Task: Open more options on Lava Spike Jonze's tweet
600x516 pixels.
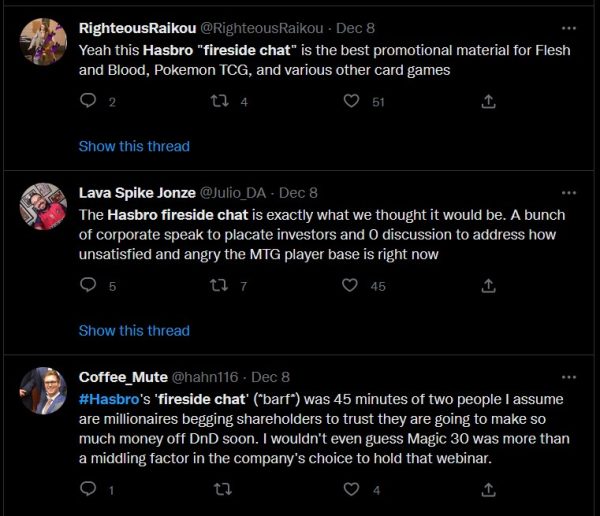Action: point(569,192)
